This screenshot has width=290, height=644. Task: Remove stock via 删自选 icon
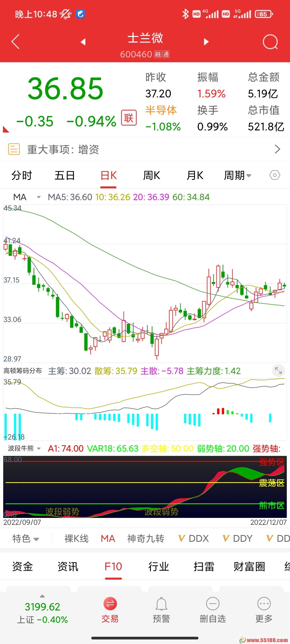coord(213,604)
